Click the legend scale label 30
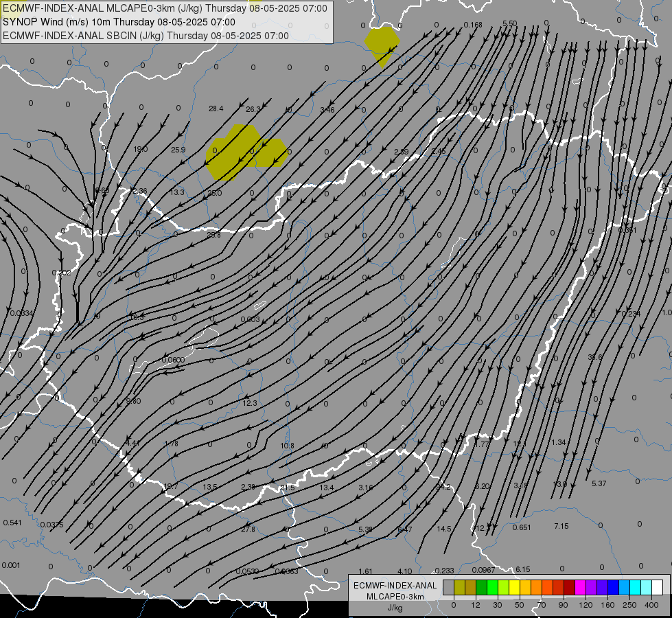The height and width of the screenshot is (618, 672). [497, 605]
